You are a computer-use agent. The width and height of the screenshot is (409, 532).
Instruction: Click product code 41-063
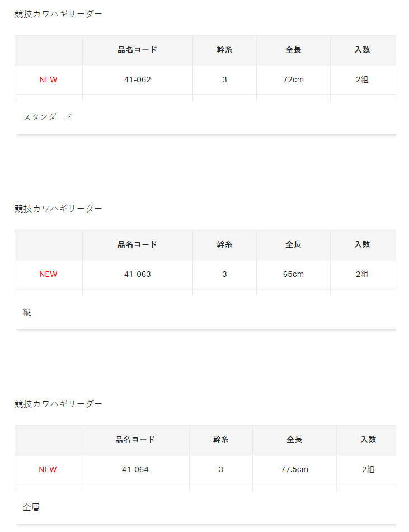coord(137,274)
